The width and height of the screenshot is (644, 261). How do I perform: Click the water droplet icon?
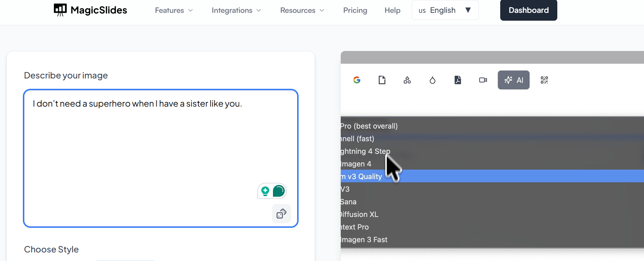tap(432, 80)
